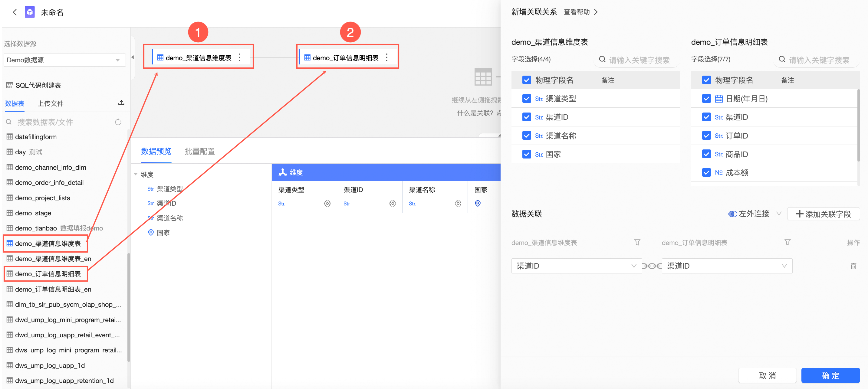Select demo_渠道信息维度表_en in table list

(53, 259)
